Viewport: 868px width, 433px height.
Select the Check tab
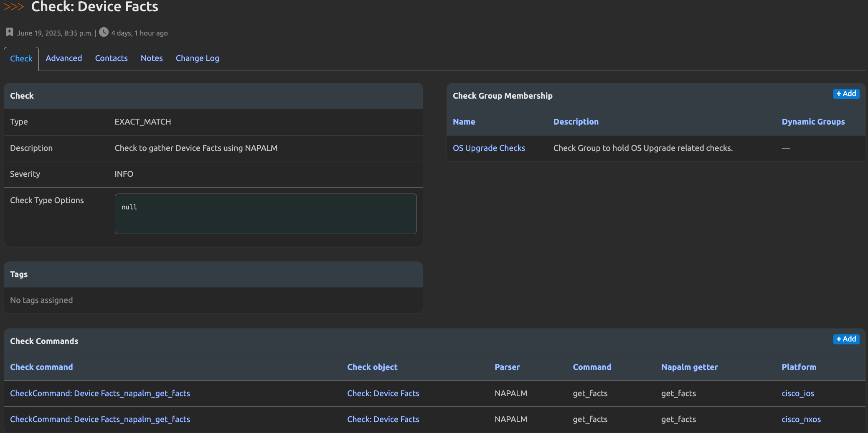[21, 59]
